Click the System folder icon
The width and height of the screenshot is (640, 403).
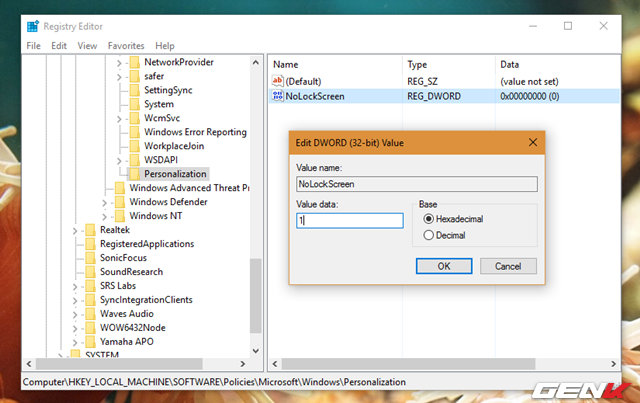point(135,104)
